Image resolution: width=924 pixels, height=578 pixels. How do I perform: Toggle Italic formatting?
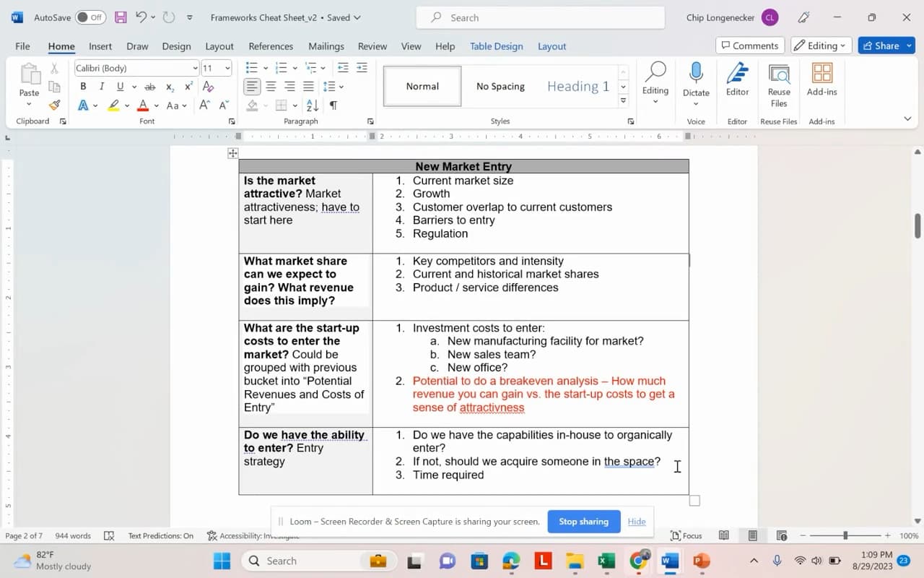pyautogui.click(x=102, y=87)
